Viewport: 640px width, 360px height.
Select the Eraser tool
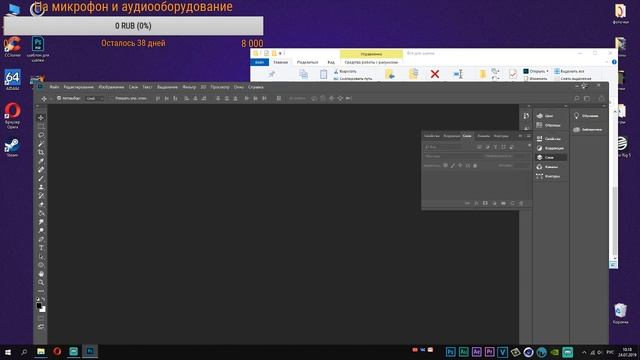[41, 204]
